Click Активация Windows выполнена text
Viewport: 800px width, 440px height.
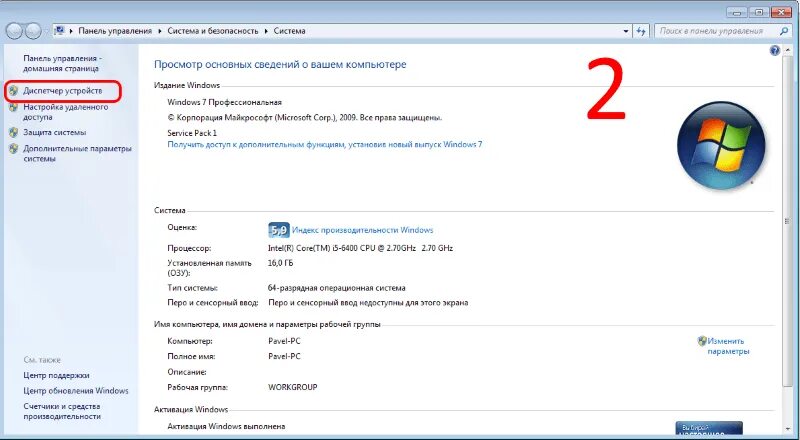tap(226, 426)
